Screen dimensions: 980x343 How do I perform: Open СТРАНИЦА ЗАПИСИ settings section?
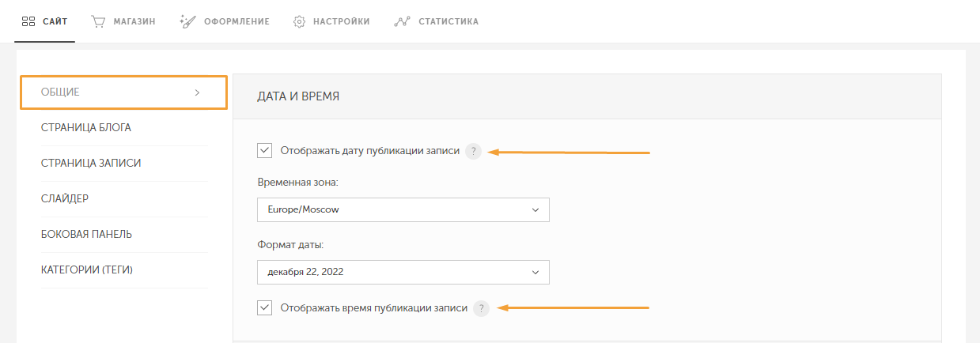click(91, 163)
